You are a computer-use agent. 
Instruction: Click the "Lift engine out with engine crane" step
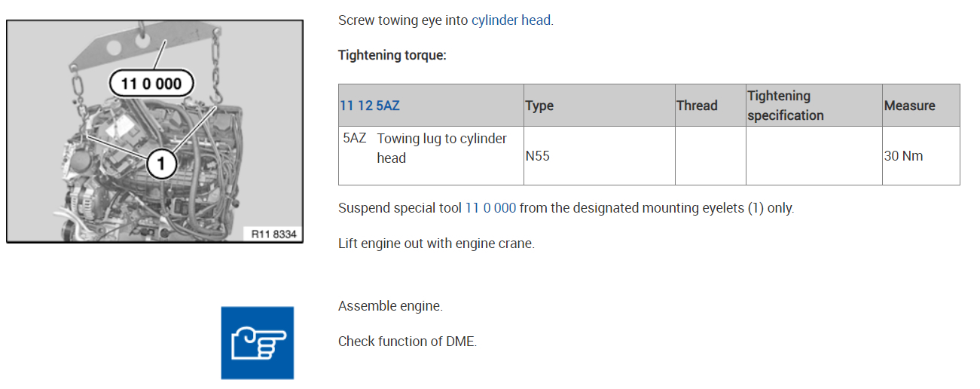(436, 244)
